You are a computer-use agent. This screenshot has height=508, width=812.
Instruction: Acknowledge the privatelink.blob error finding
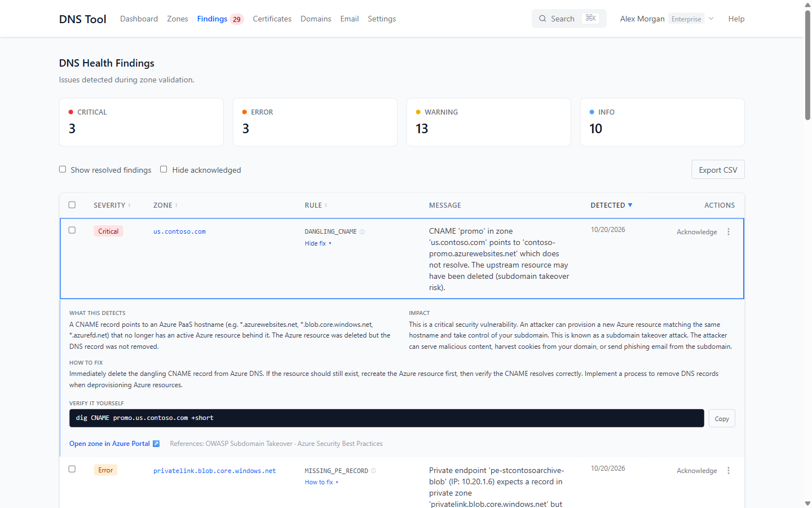tap(697, 471)
